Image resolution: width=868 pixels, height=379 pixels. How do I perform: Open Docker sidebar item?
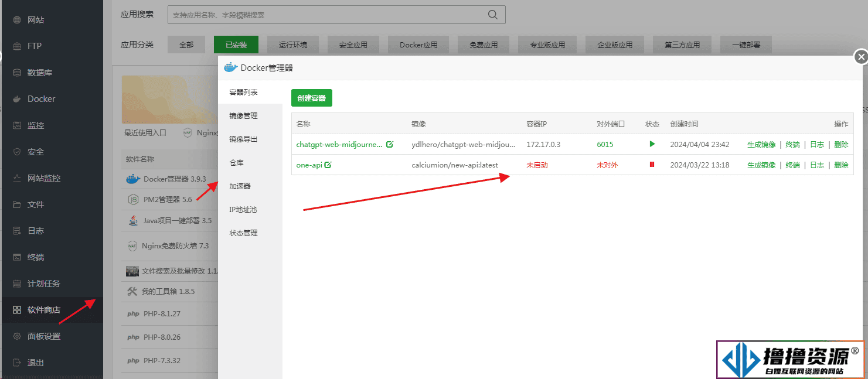[52, 99]
